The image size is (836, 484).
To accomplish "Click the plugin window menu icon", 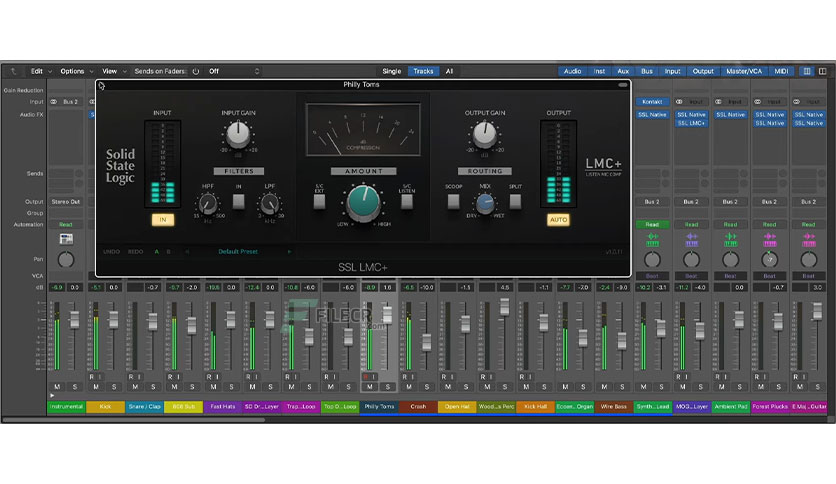I will 101,85.
